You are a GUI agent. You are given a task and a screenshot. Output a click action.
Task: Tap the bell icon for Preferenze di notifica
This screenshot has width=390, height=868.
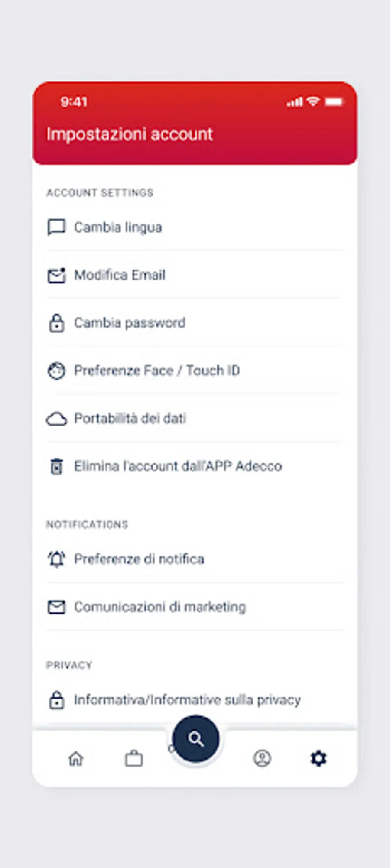coord(56,559)
